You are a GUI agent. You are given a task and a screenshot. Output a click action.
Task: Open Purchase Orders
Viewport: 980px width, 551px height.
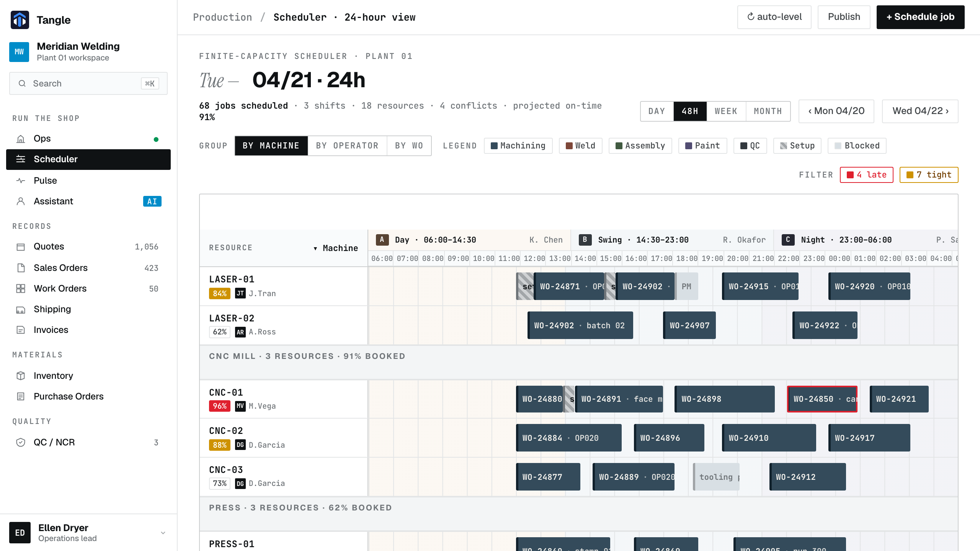(88, 396)
